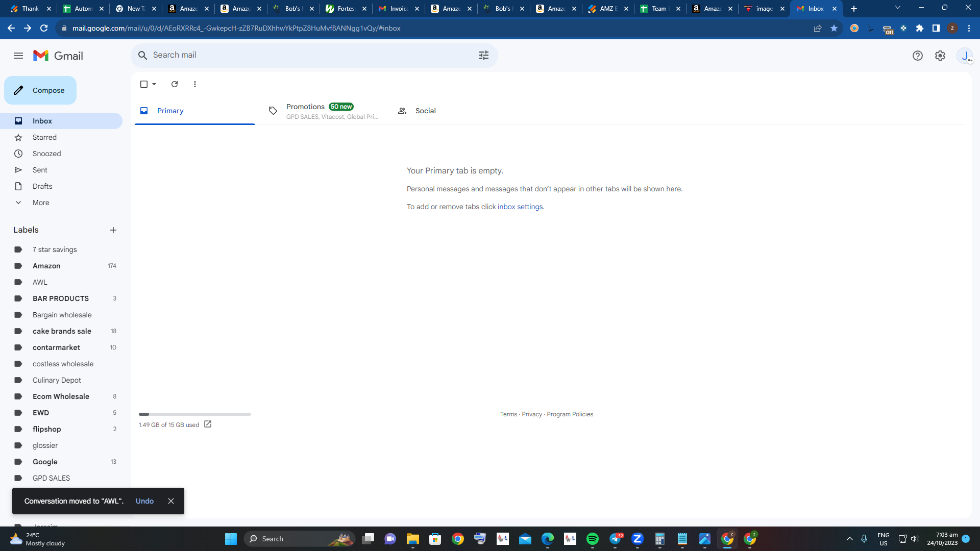
Task: Open the weather widget in taskbar
Action: 37,539
